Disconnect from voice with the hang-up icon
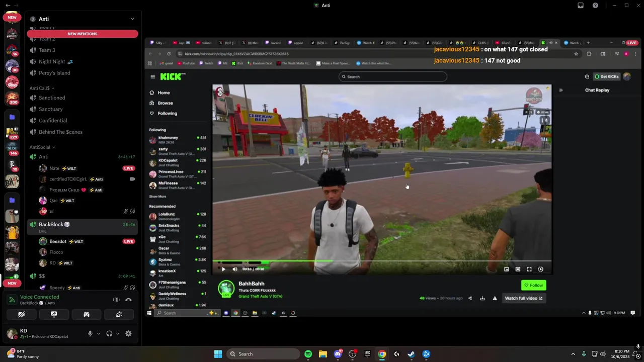Viewport: 644px width, 362px height. tap(128, 300)
